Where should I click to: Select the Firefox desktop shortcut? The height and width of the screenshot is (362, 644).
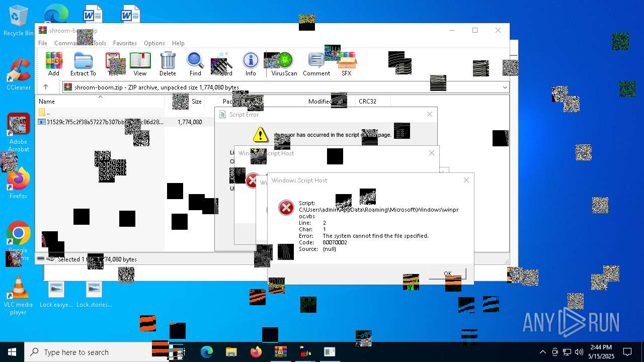[x=18, y=184]
